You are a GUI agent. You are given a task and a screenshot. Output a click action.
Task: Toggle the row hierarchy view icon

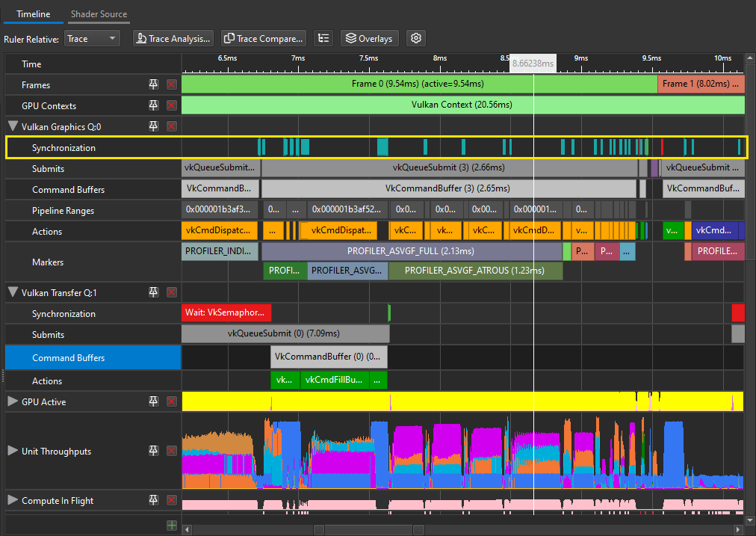pyautogui.click(x=323, y=38)
